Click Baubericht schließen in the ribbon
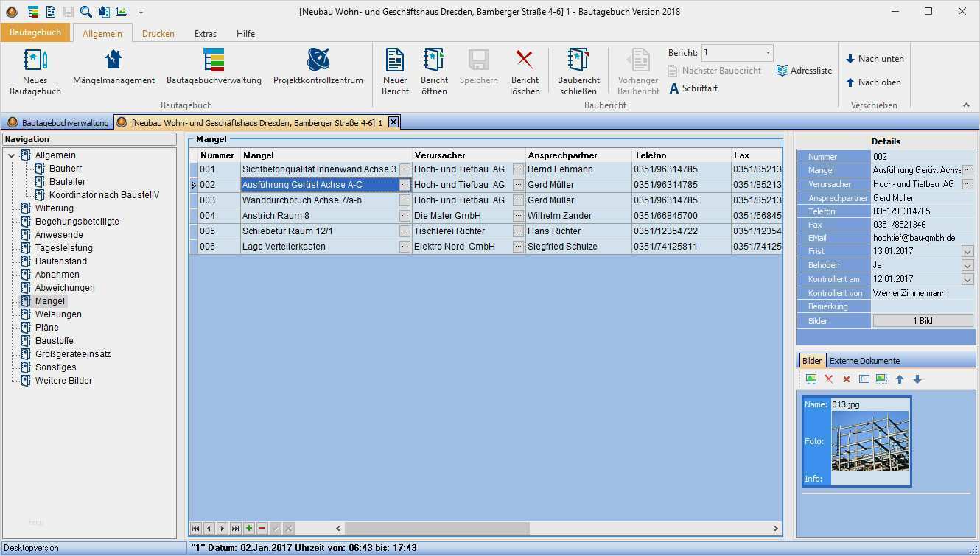This screenshot has width=980, height=556. point(578,71)
